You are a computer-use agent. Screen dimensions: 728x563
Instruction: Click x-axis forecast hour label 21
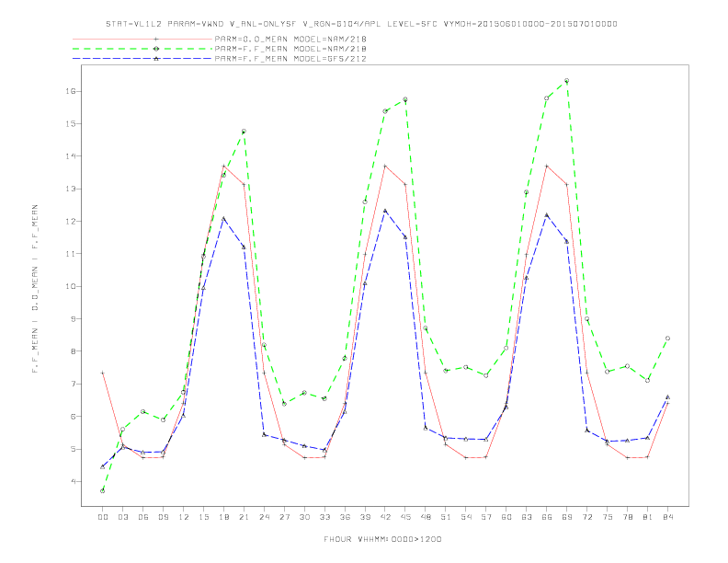point(244,517)
